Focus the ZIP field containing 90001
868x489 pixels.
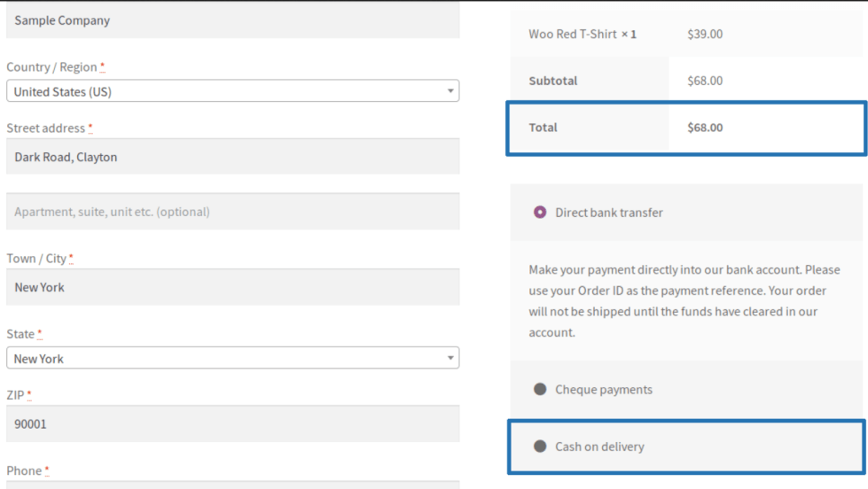pos(232,423)
